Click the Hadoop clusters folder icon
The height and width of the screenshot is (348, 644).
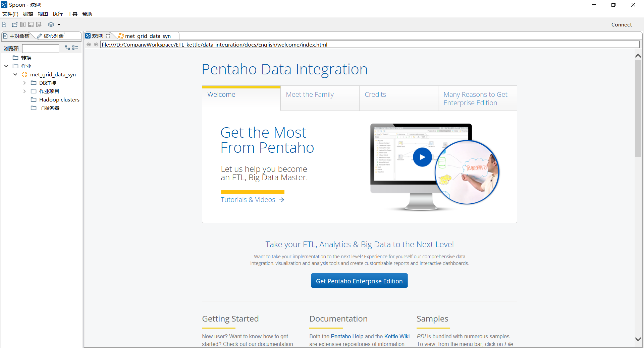[34, 99]
